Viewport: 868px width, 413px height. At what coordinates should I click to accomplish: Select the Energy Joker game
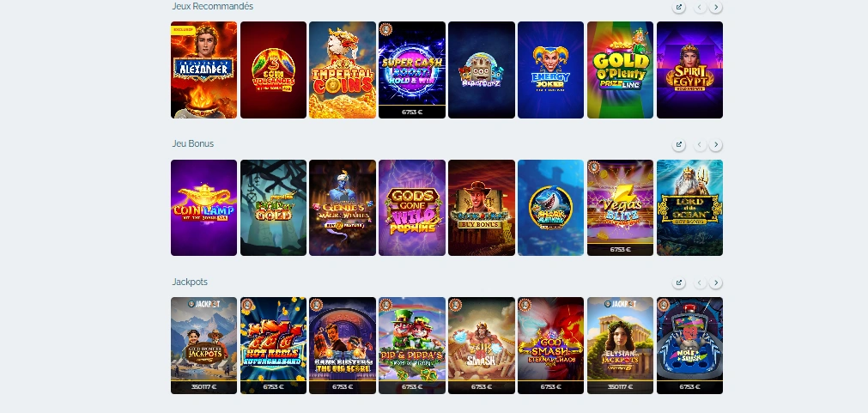click(551, 70)
